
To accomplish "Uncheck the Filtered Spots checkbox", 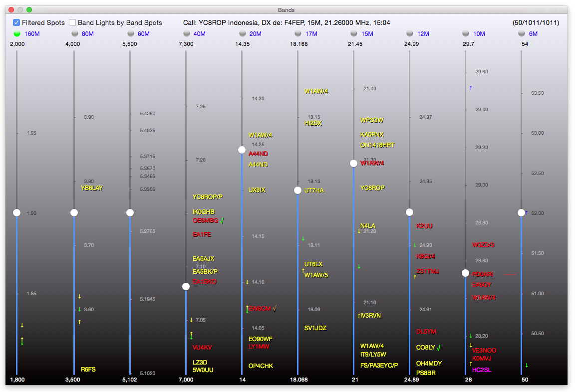I will point(16,22).
